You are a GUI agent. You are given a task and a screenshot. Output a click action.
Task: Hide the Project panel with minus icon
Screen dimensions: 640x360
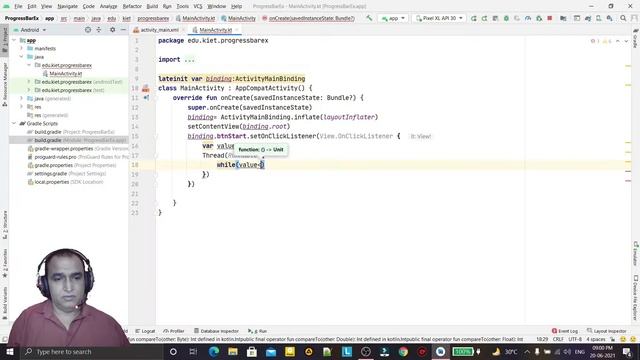tap(123, 30)
